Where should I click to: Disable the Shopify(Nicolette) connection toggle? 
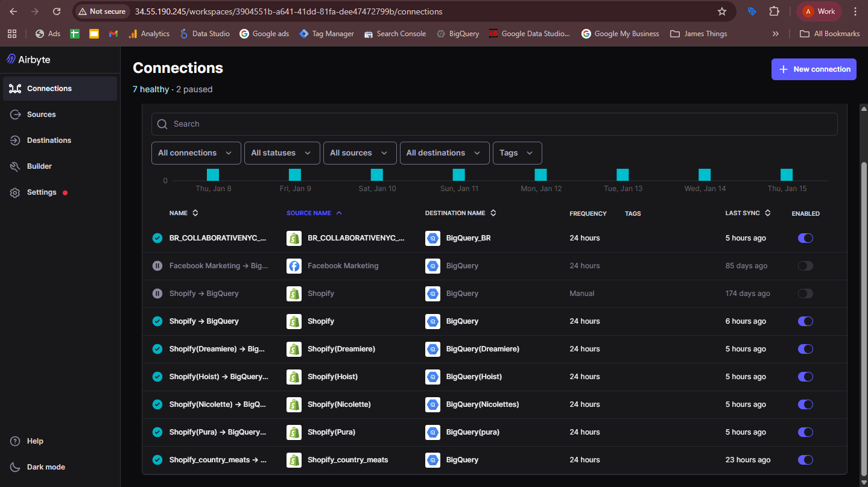[x=805, y=404]
